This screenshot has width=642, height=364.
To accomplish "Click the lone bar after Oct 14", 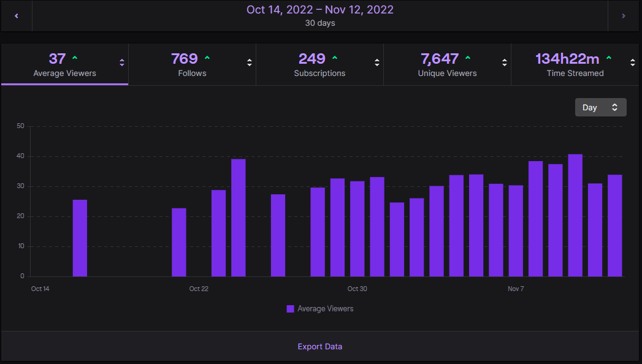I will point(80,238).
